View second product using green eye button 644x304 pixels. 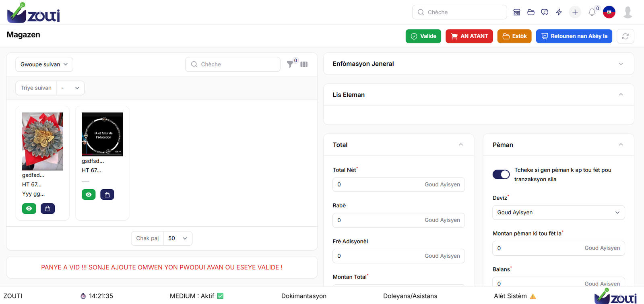point(89,194)
